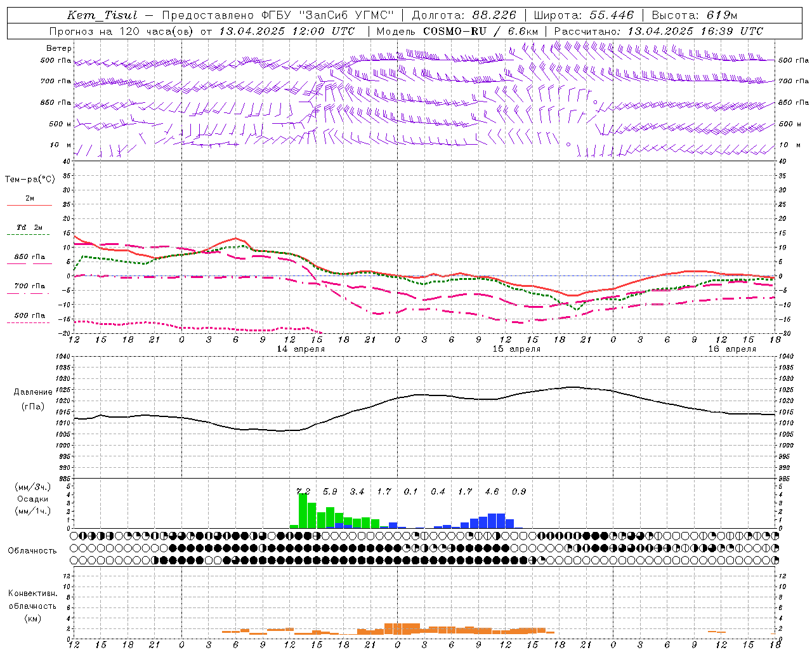Click the 2м temperature legend entry
The image size is (812, 650).
(x=30, y=199)
